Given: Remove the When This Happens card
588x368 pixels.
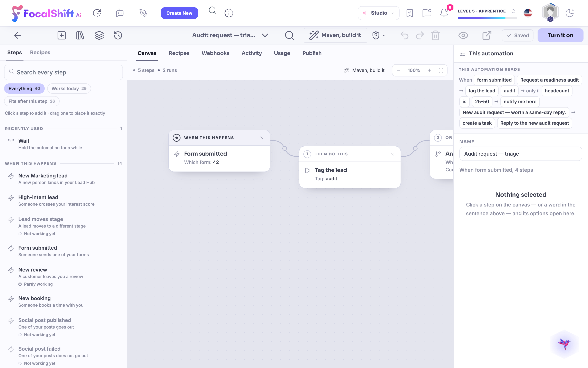Looking at the screenshot, I should [x=262, y=138].
